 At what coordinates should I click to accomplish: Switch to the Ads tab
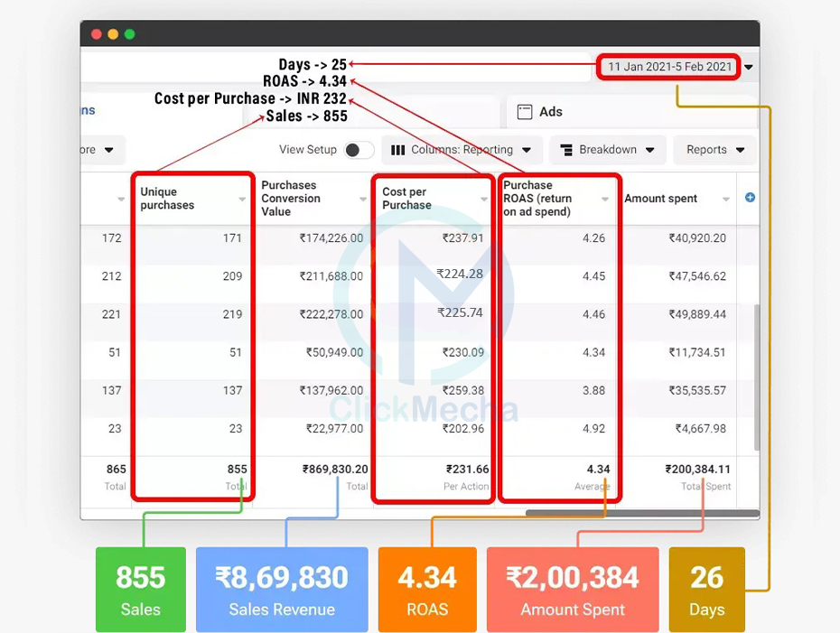[x=550, y=112]
